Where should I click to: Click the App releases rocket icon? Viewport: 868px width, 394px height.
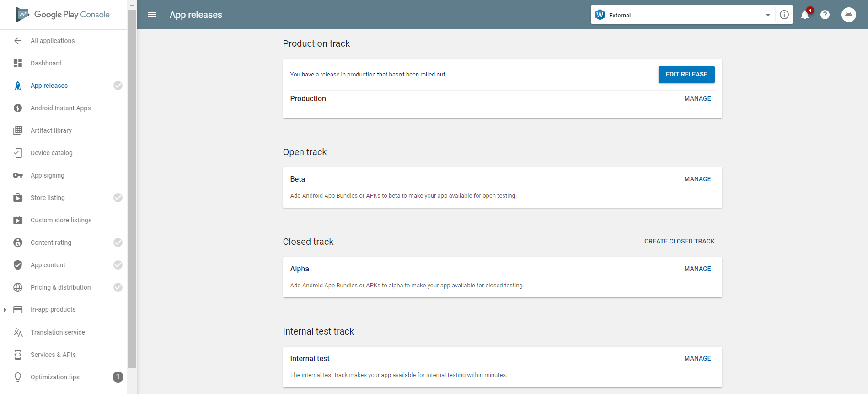point(18,86)
